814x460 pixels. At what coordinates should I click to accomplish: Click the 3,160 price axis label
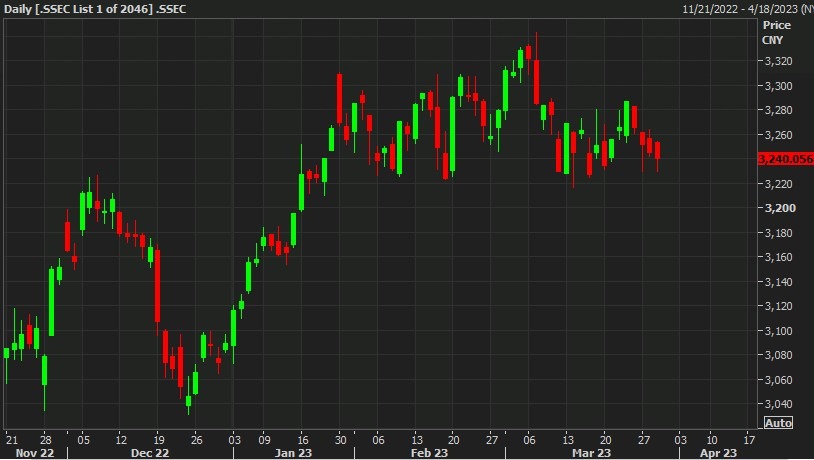pos(778,258)
